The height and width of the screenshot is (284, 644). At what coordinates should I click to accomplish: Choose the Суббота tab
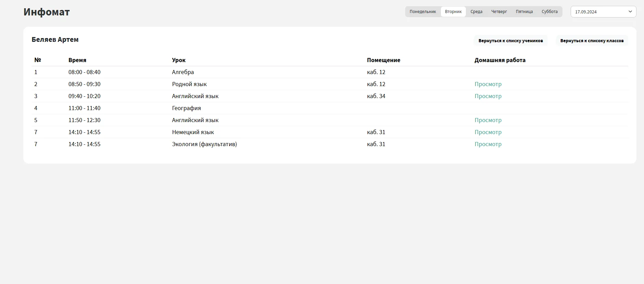tap(549, 12)
